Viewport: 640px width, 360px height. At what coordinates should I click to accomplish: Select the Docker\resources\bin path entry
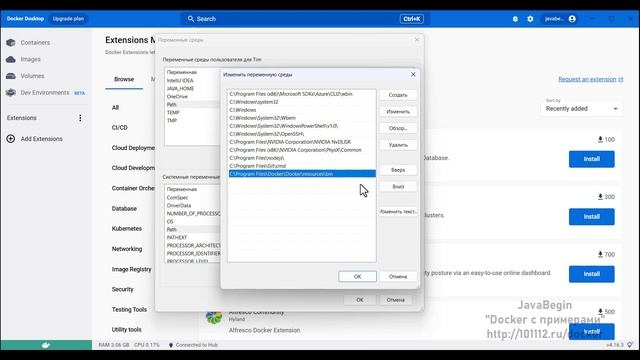coord(302,174)
